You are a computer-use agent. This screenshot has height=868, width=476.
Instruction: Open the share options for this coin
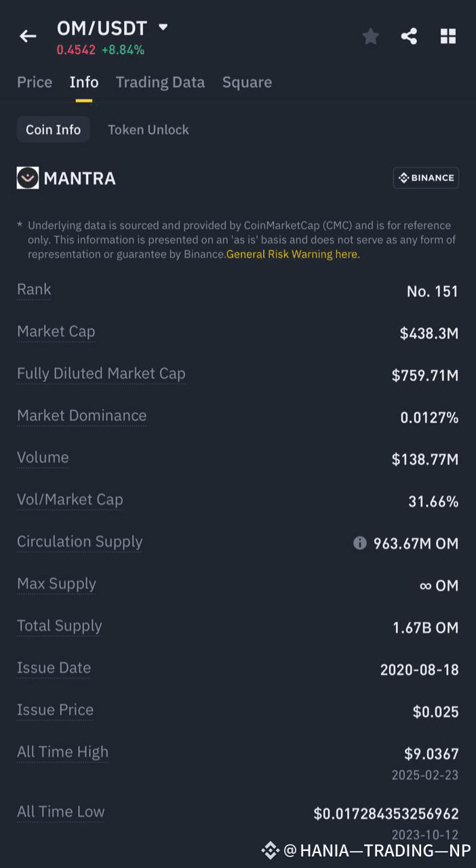409,36
